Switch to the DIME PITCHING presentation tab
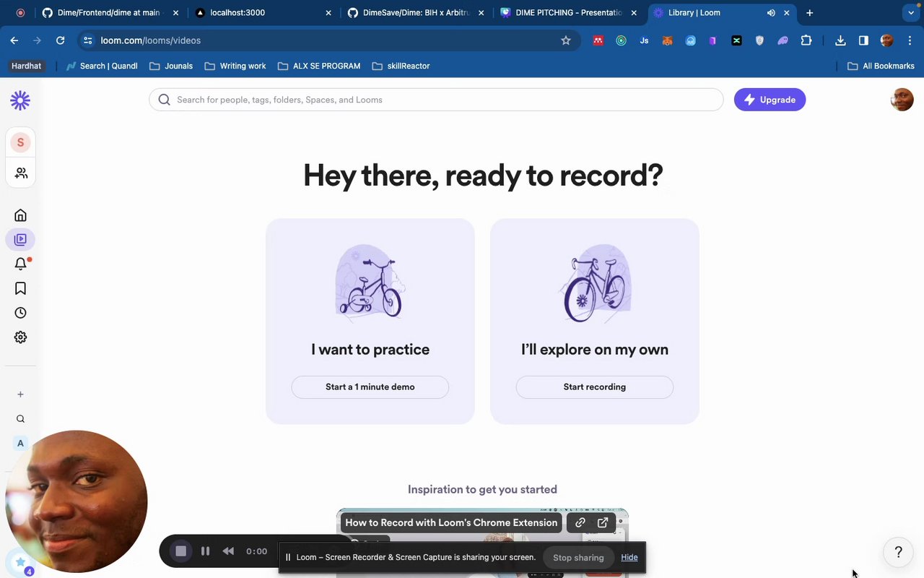Screen dimensions: 924x578 click(569, 12)
